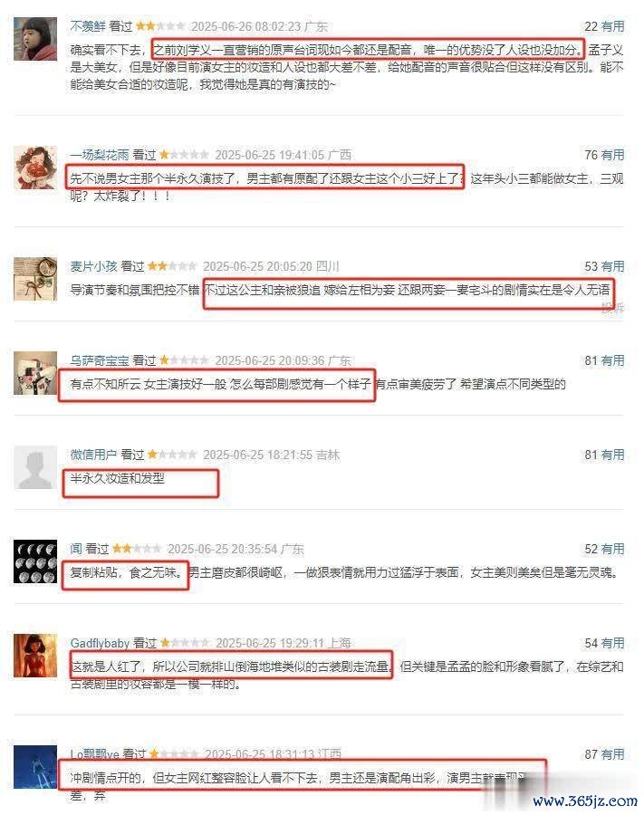The width and height of the screenshot is (644, 815).
Task: Open 乌萨奇宝宝's avatar
Action: coord(35,373)
